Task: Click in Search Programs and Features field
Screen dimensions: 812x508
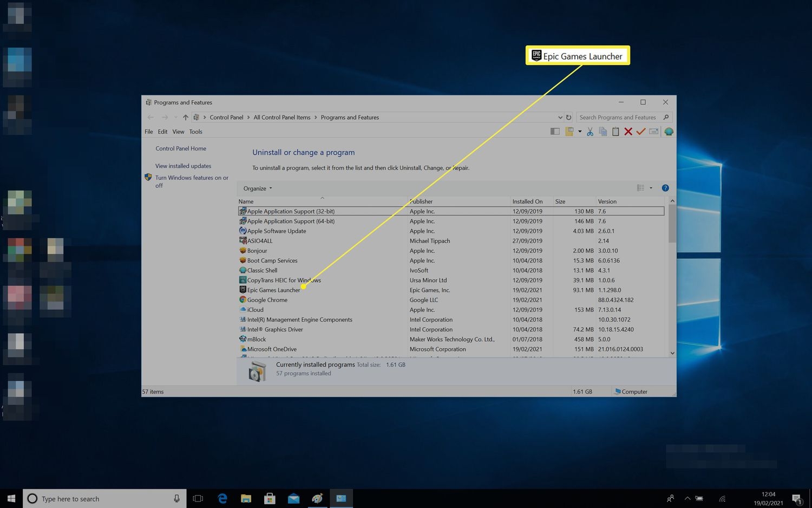Action: pyautogui.click(x=619, y=118)
